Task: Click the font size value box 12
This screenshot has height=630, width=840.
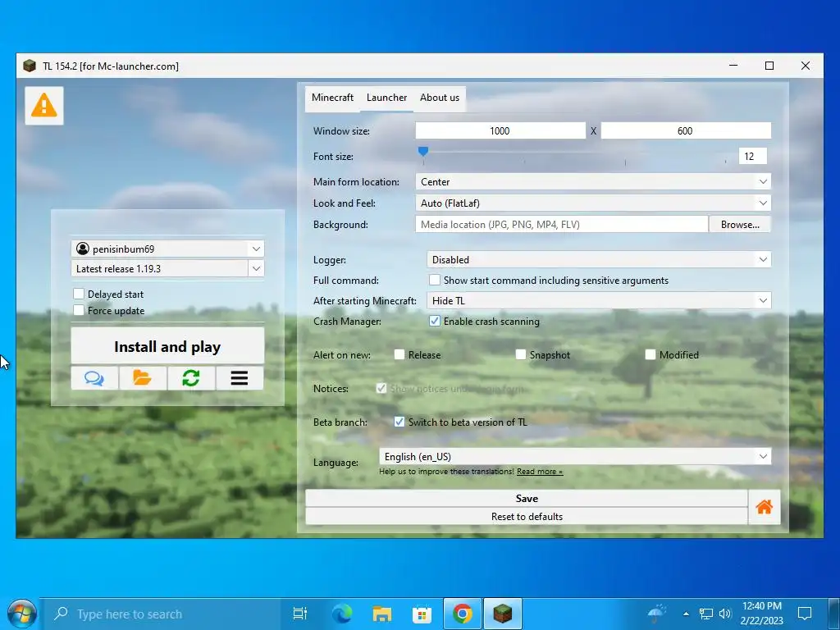Action: (753, 157)
